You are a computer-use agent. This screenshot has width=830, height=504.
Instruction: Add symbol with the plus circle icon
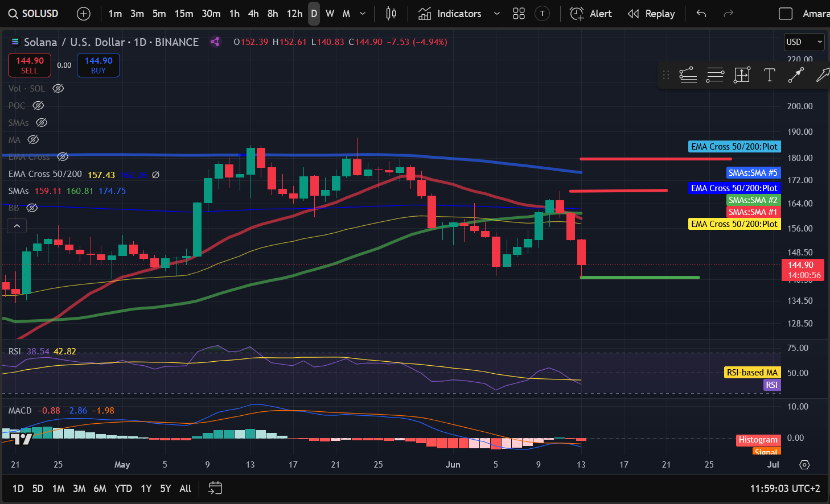(84, 14)
